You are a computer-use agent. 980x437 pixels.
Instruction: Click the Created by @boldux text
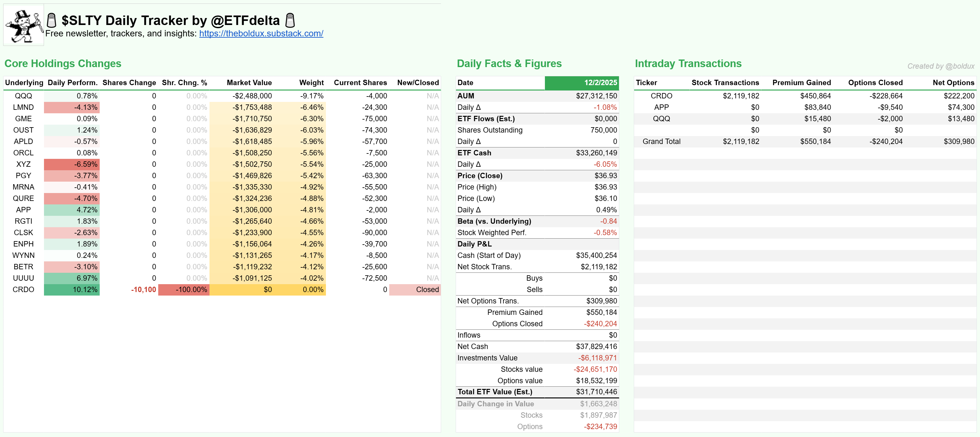(940, 66)
